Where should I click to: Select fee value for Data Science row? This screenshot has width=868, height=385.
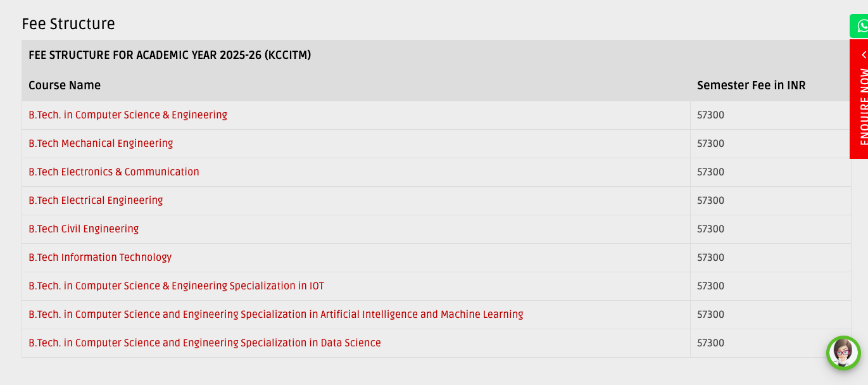(710, 343)
